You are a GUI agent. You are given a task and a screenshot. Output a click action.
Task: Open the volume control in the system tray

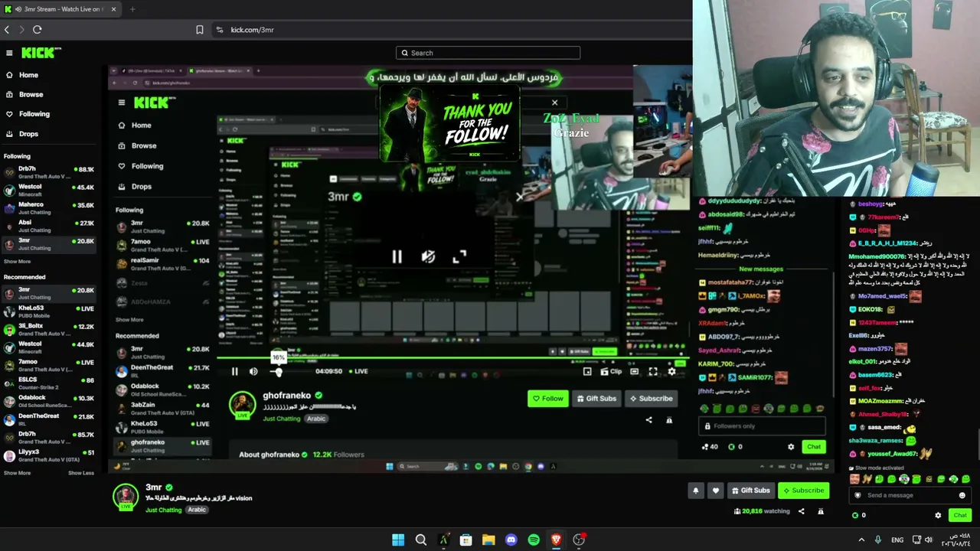929,540
